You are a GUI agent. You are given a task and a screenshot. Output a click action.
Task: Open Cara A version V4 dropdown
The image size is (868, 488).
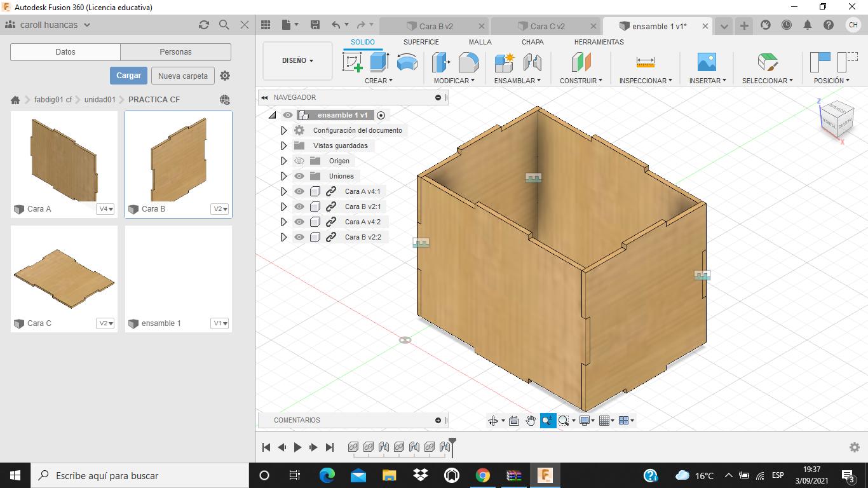pyautogui.click(x=105, y=209)
